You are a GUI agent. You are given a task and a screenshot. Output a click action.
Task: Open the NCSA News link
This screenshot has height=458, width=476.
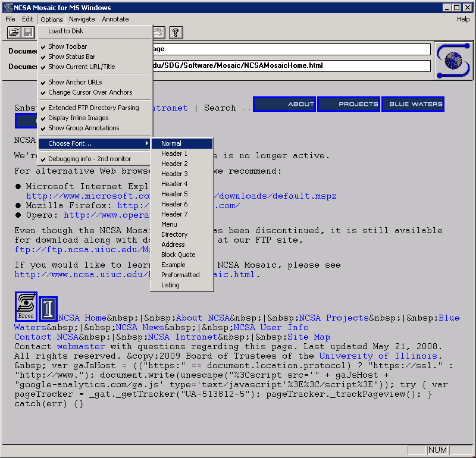pos(140,328)
